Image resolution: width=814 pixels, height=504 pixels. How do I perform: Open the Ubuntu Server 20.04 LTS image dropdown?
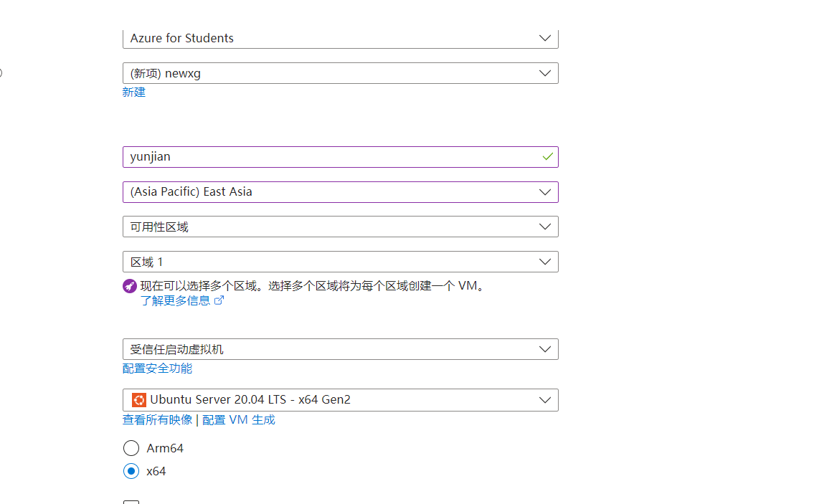point(340,400)
